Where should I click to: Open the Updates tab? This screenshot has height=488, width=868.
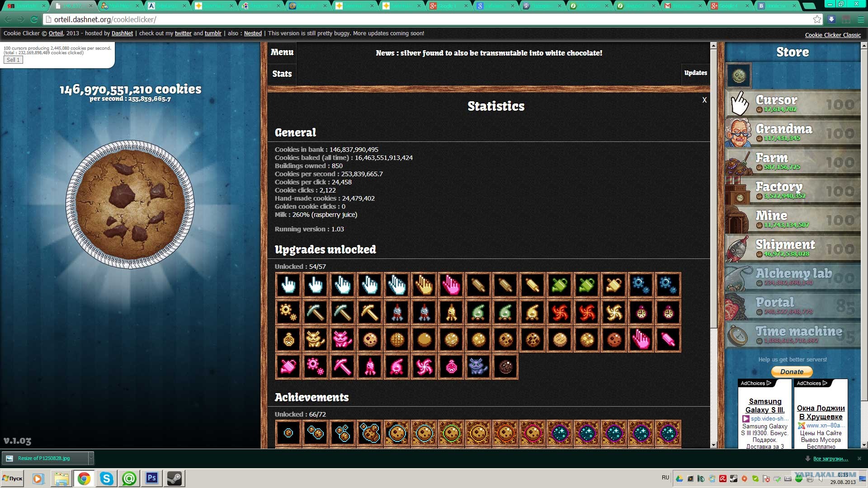pos(695,73)
